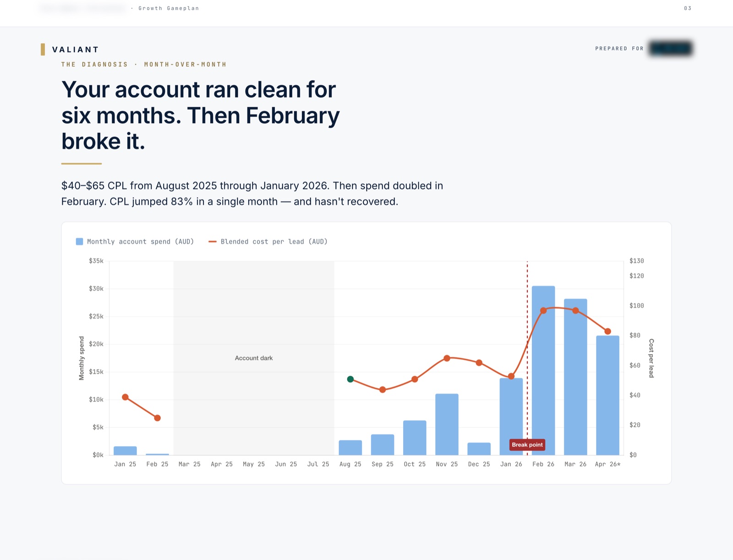Click the Oct 25 spend bar
This screenshot has width=733, height=560.
click(x=415, y=438)
